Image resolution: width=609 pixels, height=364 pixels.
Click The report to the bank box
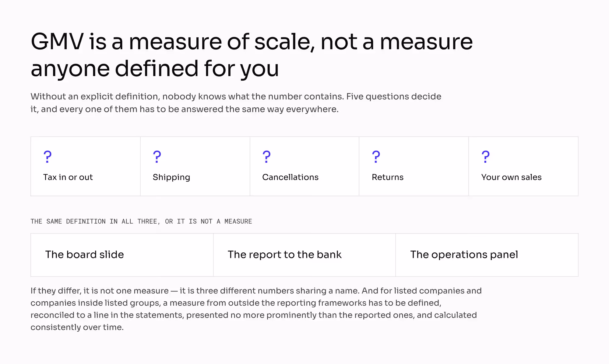click(x=304, y=255)
